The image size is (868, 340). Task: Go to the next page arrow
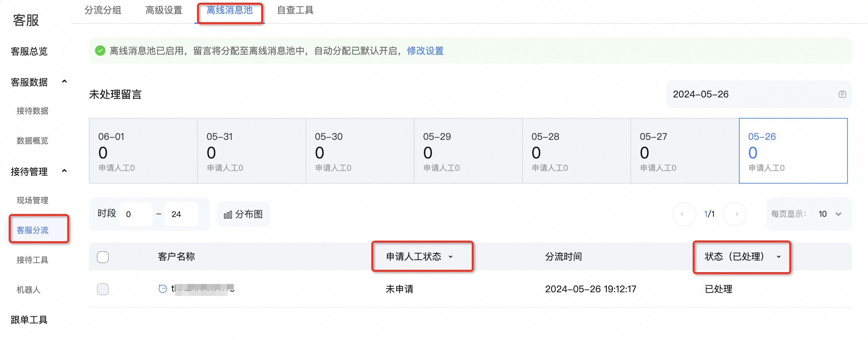735,214
